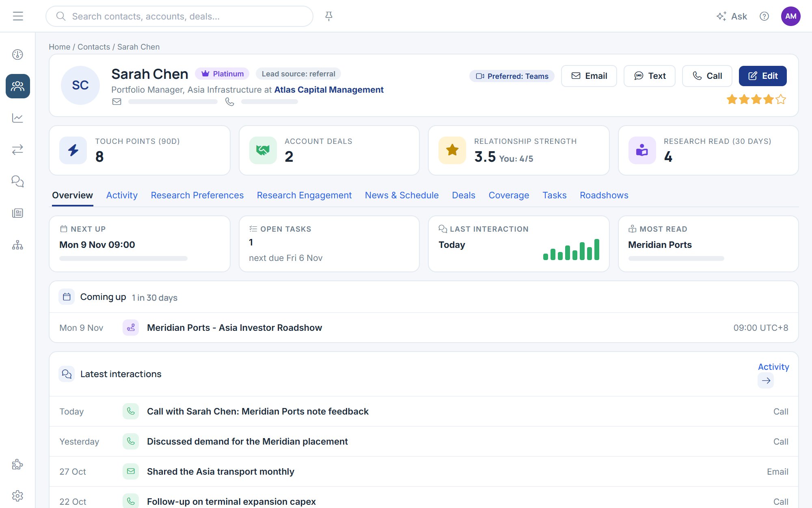Open Shared the Asia transport monthly interaction
Image resolution: width=812 pixels, height=508 pixels.
(x=424, y=471)
